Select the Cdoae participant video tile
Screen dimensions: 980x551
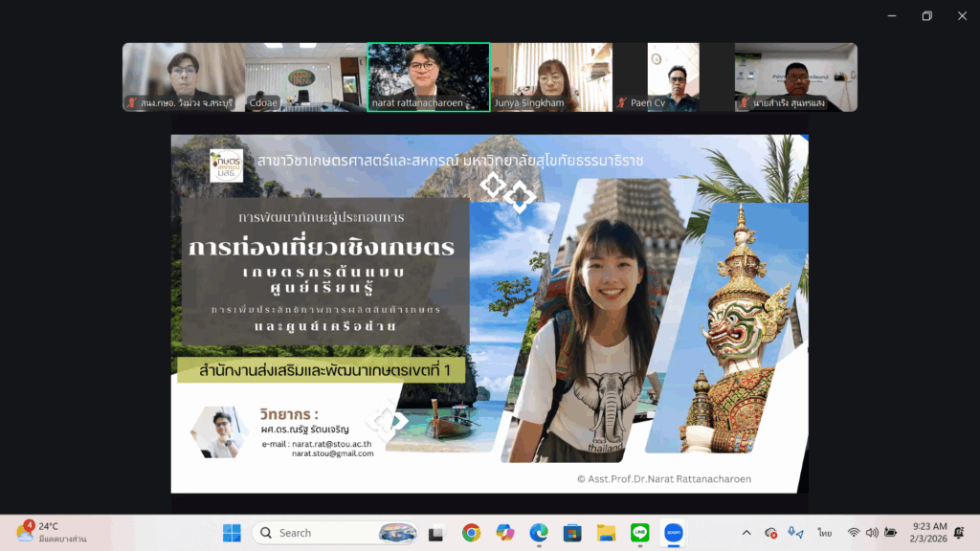pyautogui.click(x=306, y=77)
